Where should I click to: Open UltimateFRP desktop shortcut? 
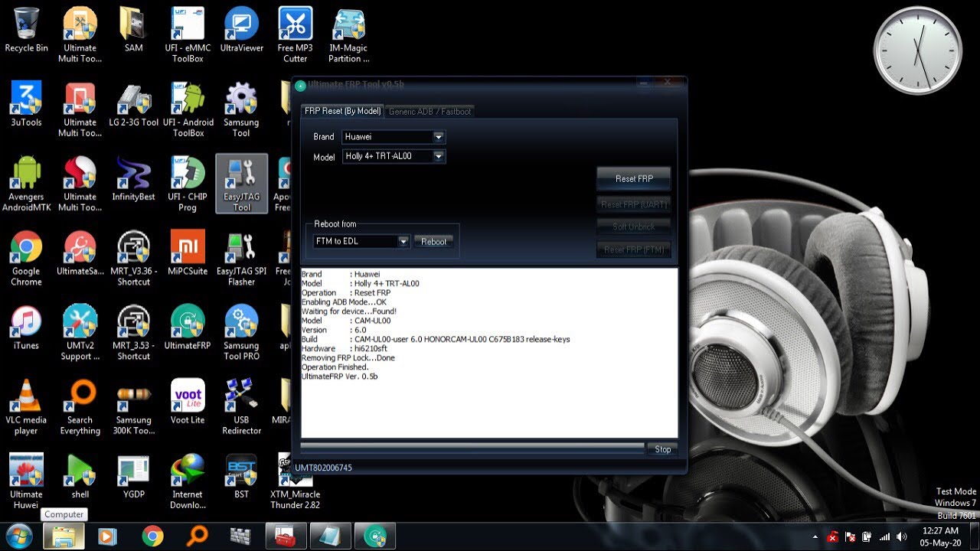click(188, 328)
